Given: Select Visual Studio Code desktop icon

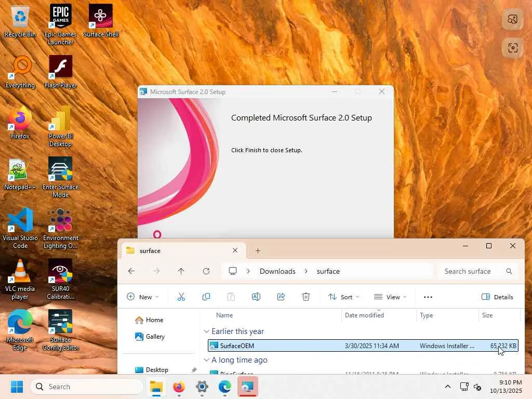Looking at the screenshot, I should pos(20,229).
